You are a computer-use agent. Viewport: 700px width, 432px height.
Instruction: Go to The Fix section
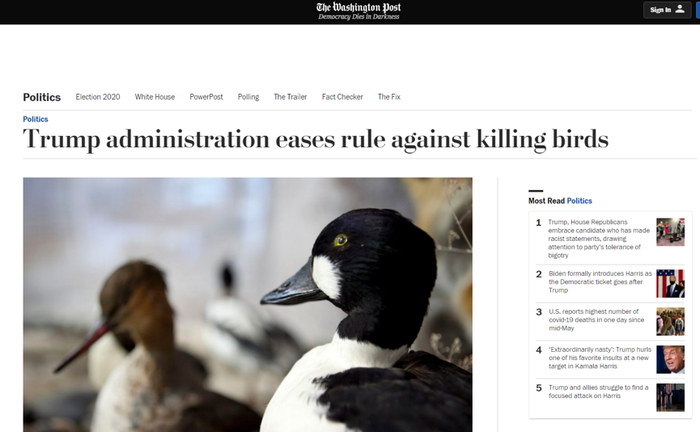[x=389, y=97]
